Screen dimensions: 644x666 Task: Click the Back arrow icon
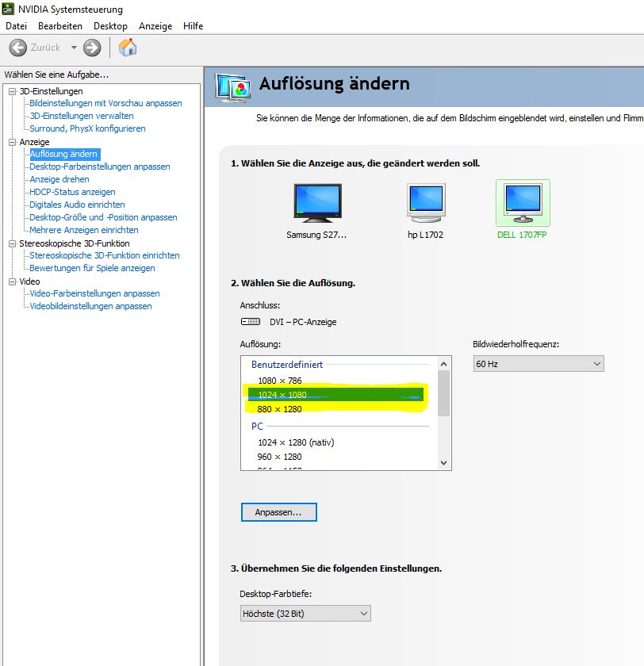tap(17, 48)
